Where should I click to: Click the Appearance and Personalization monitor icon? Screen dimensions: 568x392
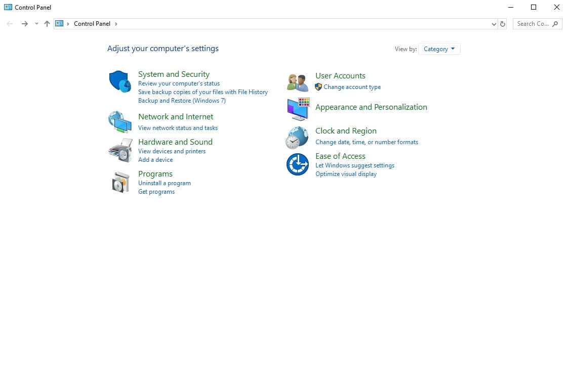coord(298,109)
